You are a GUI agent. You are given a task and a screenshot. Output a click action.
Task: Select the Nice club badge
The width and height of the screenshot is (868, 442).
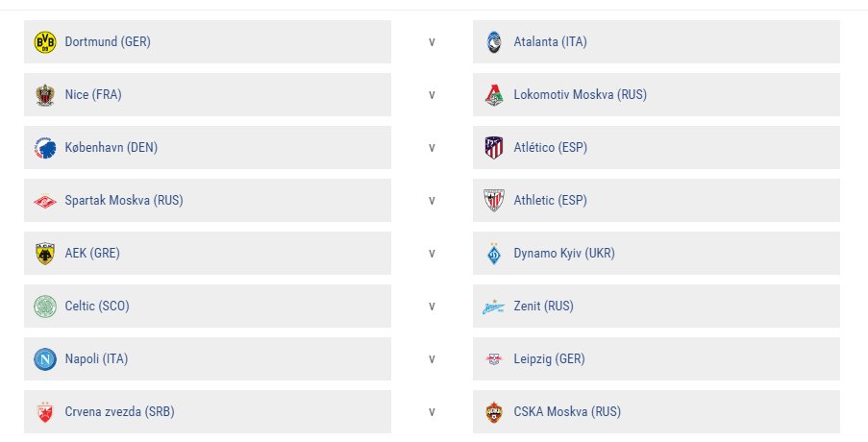pyautogui.click(x=45, y=95)
